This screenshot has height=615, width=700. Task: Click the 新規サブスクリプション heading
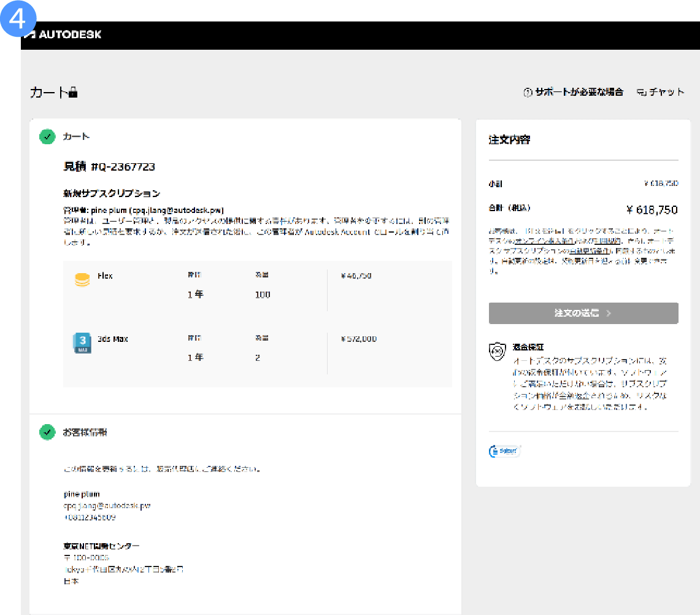coord(112,193)
